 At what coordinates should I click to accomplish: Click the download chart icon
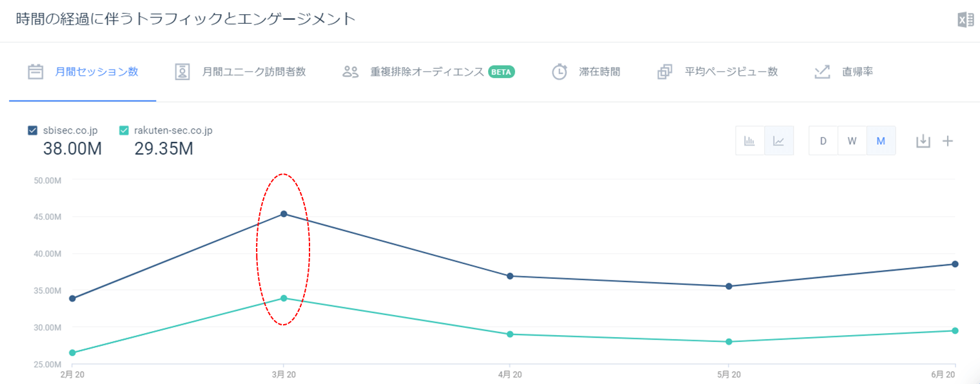923,140
